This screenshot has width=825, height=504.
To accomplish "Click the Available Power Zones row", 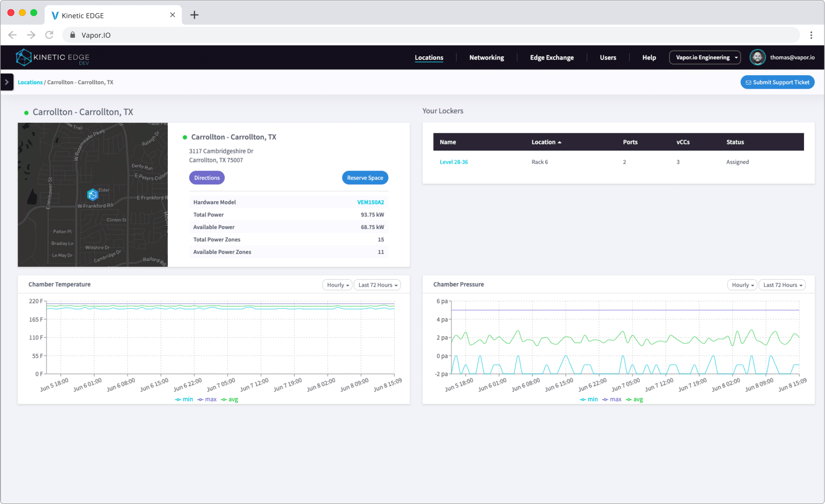I will coord(289,252).
